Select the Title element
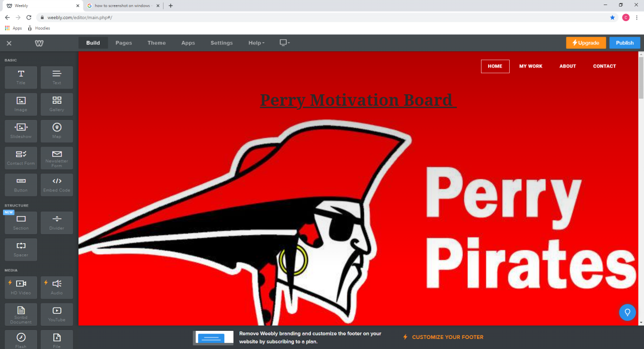The image size is (644, 349). click(21, 78)
